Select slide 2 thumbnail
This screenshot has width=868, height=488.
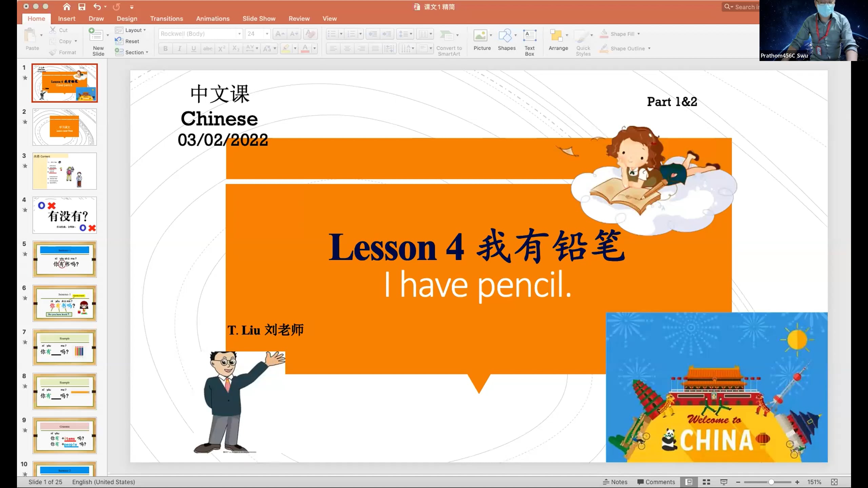pos(64,127)
